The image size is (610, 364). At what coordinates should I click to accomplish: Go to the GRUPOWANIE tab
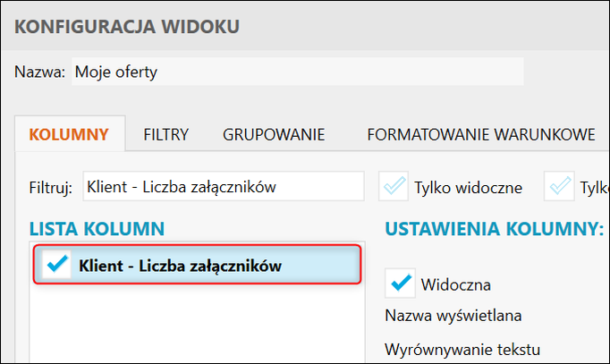[274, 135]
